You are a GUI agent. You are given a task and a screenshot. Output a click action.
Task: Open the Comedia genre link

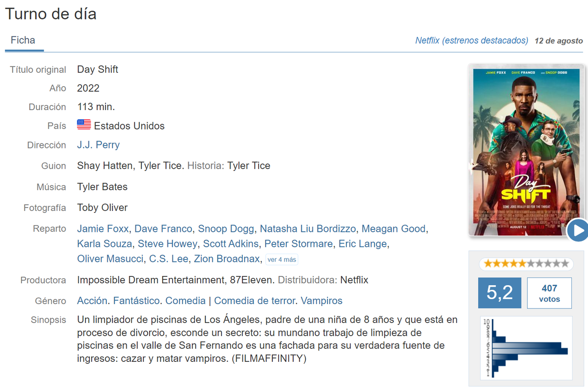(x=185, y=301)
